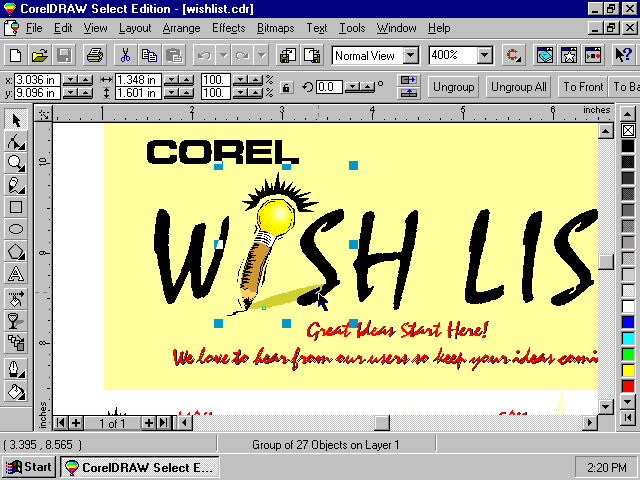
Task: Click the Import icon
Action: 288,55
